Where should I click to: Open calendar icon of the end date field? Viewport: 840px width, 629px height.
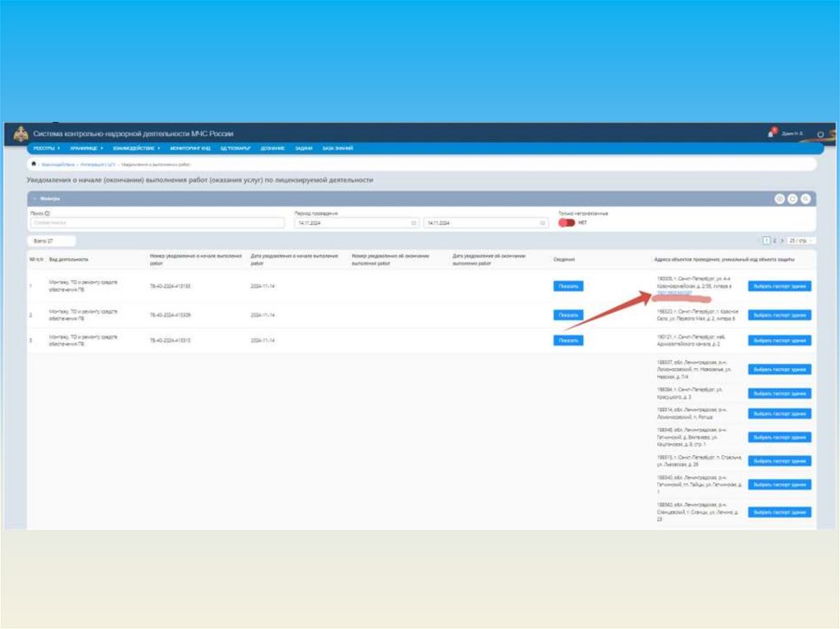click(x=542, y=222)
